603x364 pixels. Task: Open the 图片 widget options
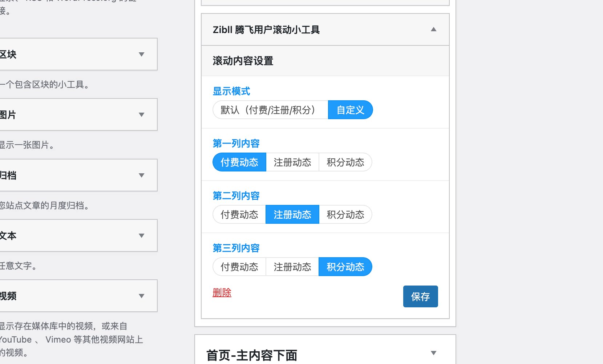(x=142, y=114)
